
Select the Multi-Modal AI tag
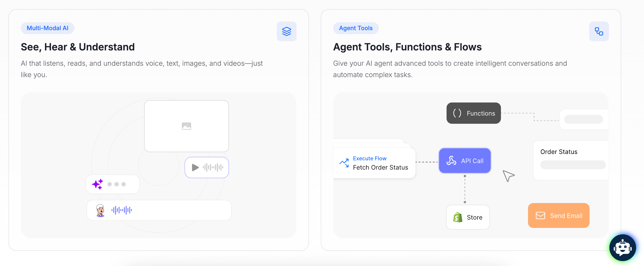point(47,28)
